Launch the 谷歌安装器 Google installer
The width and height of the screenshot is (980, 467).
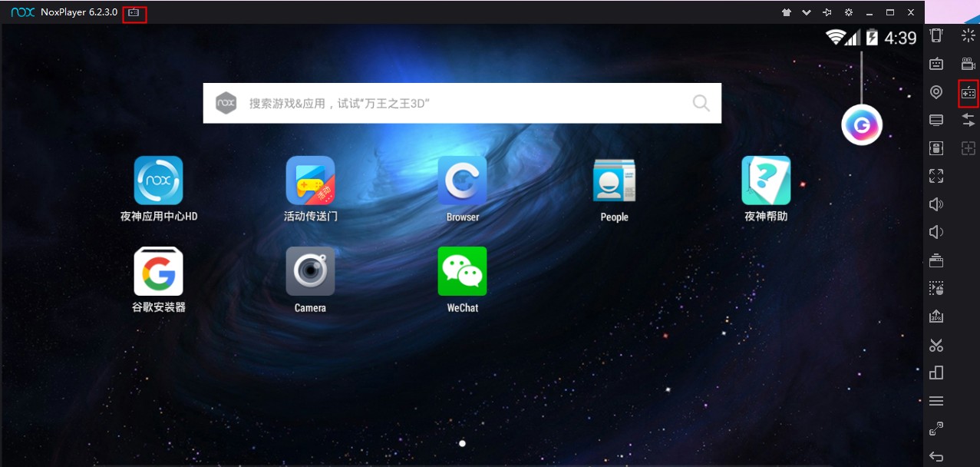click(x=159, y=271)
